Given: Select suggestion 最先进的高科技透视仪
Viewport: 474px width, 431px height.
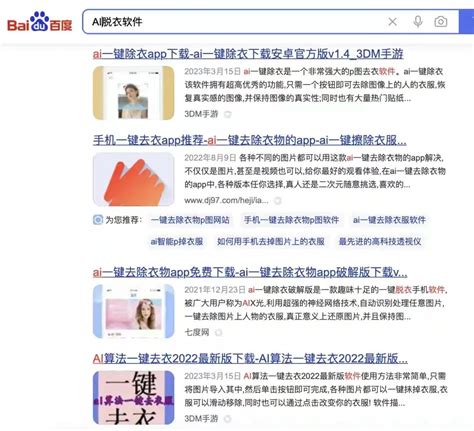Looking at the screenshot, I should tap(380, 241).
